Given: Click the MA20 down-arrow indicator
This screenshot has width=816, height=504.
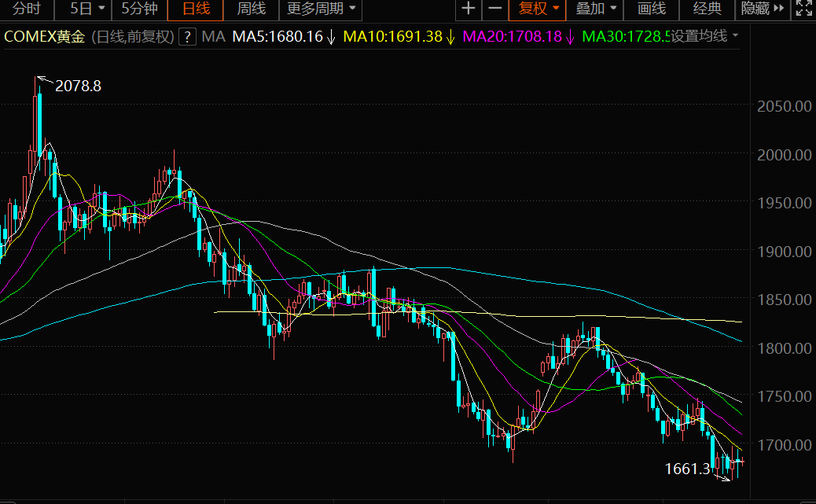Looking at the screenshot, I should (570, 37).
